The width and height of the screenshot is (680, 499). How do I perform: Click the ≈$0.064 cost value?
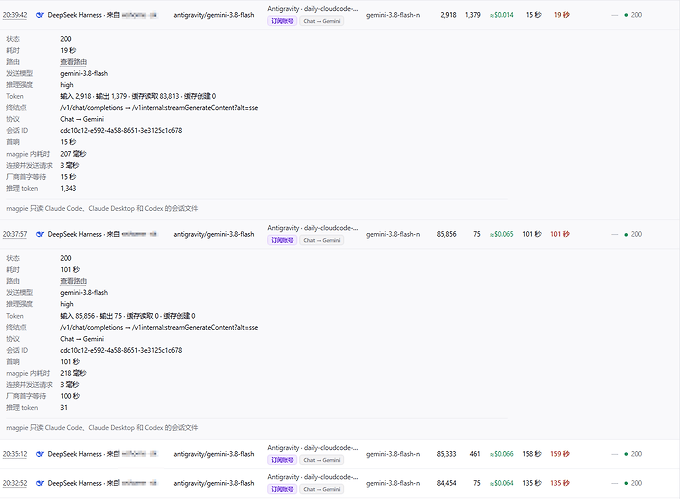point(501,483)
